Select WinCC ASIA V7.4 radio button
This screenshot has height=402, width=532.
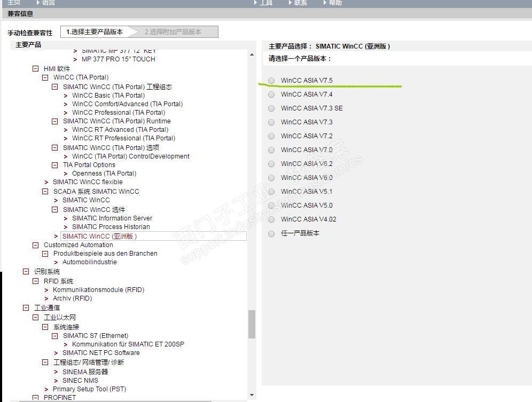click(x=271, y=94)
